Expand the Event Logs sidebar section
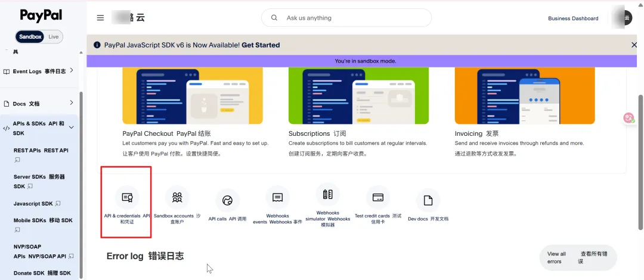This screenshot has width=644, height=280. [x=72, y=71]
